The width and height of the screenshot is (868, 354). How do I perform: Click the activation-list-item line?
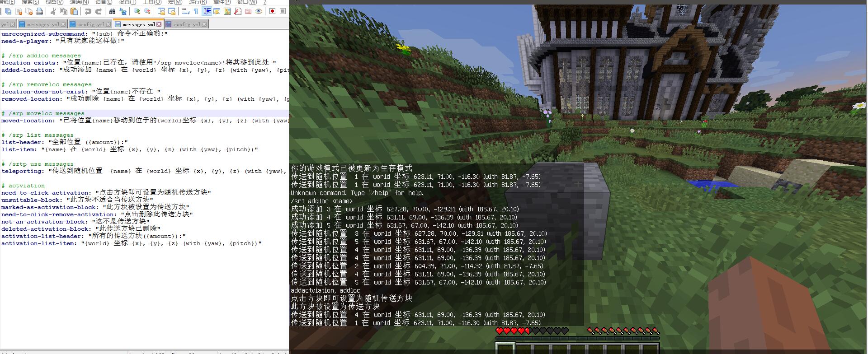click(x=132, y=243)
